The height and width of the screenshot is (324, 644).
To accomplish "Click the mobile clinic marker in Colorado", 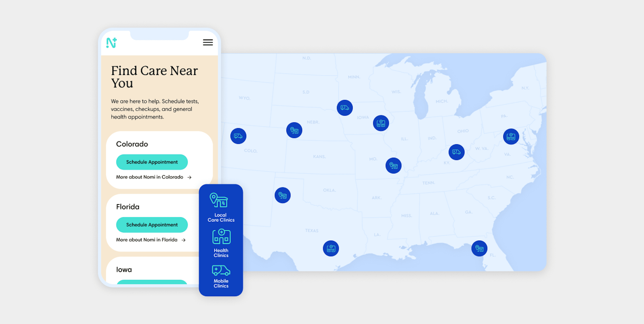I will [x=238, y=136].
